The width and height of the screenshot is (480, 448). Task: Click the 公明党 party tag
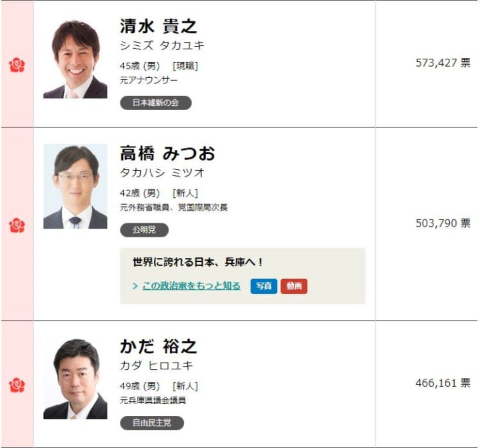[144, 230]
